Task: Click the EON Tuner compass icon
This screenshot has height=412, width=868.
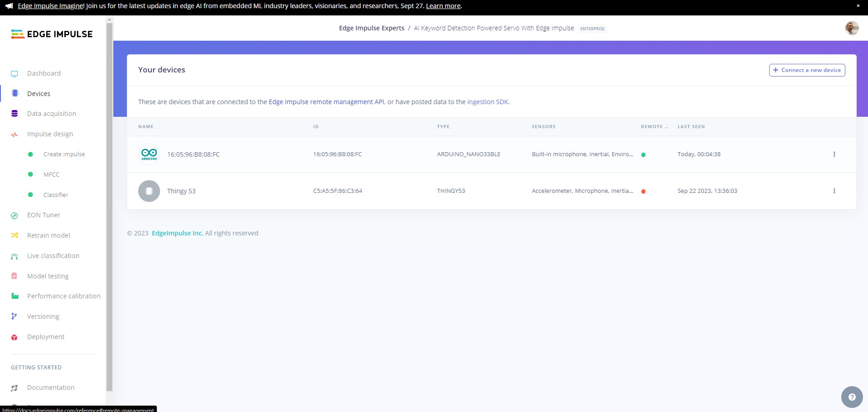Action: (x=15, y=216)
